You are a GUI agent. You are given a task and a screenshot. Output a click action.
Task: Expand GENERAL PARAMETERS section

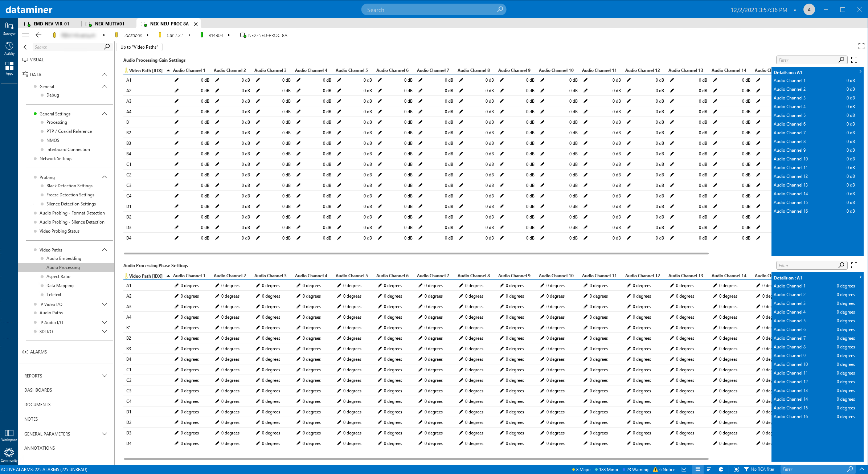coord(105,434)
